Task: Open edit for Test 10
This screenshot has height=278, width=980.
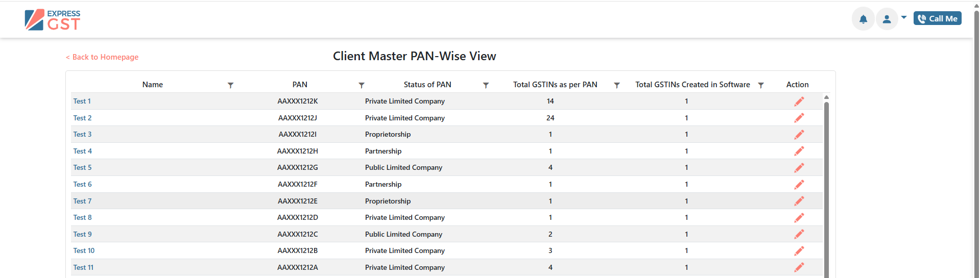Action: [x=799, y=251]
